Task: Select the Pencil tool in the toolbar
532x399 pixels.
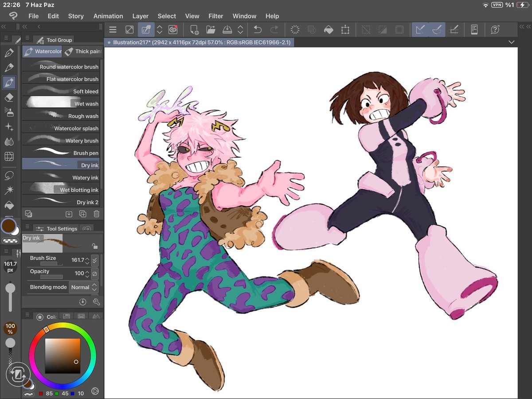Action: (x=9, y=68)
